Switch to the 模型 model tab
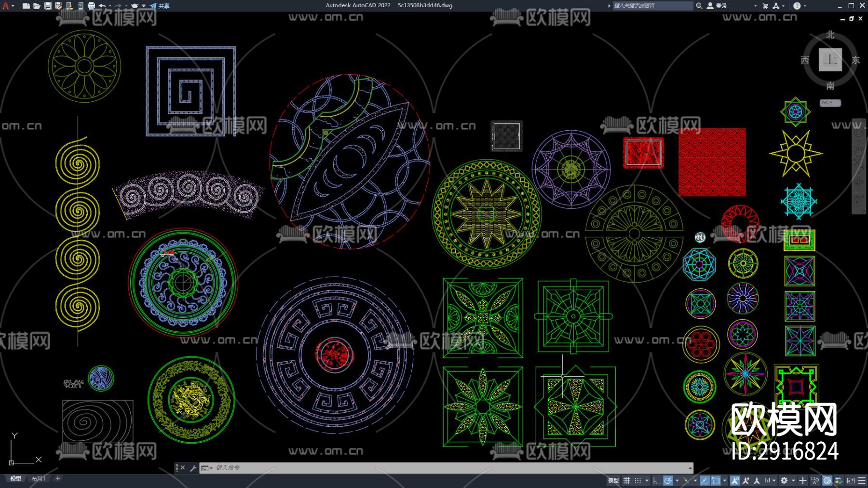The height and width of the screenshot is (488, 868). (16, 479)
